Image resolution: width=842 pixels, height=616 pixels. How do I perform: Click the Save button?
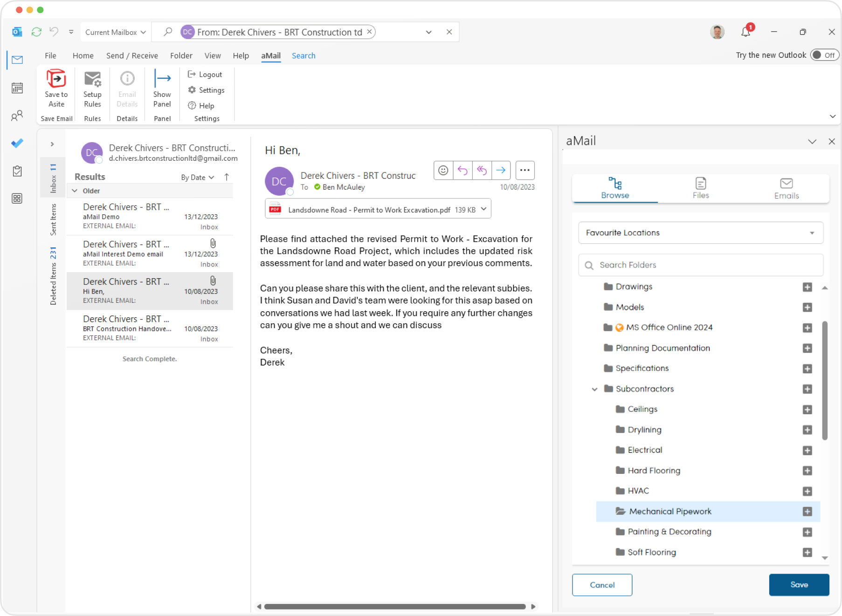click(x=799, y=585)
